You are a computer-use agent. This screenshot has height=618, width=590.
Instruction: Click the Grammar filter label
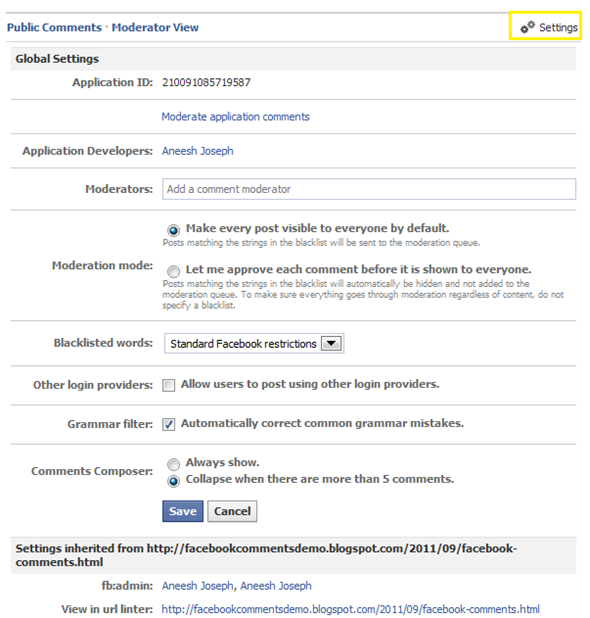110,424
